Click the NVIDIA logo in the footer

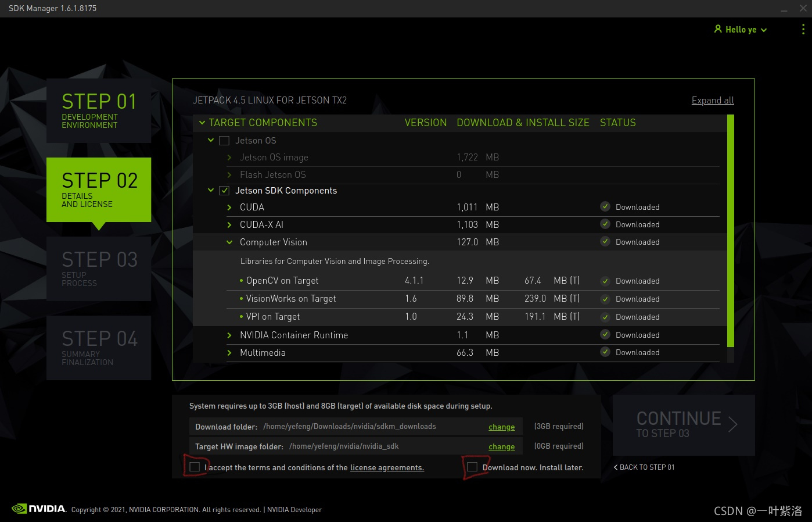point(39,509)
